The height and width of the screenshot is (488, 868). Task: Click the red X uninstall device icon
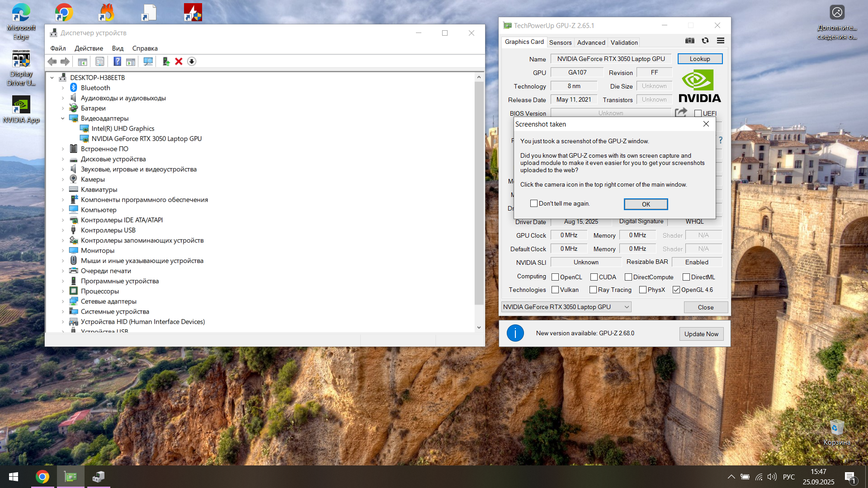pyautogui.click(x=179, y=61)
